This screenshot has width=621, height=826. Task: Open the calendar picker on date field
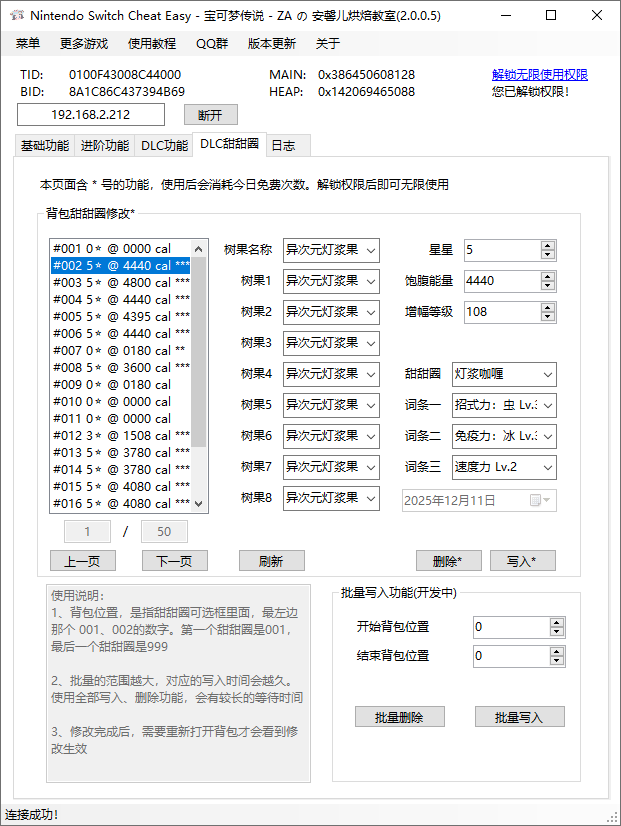pos(540,500)
